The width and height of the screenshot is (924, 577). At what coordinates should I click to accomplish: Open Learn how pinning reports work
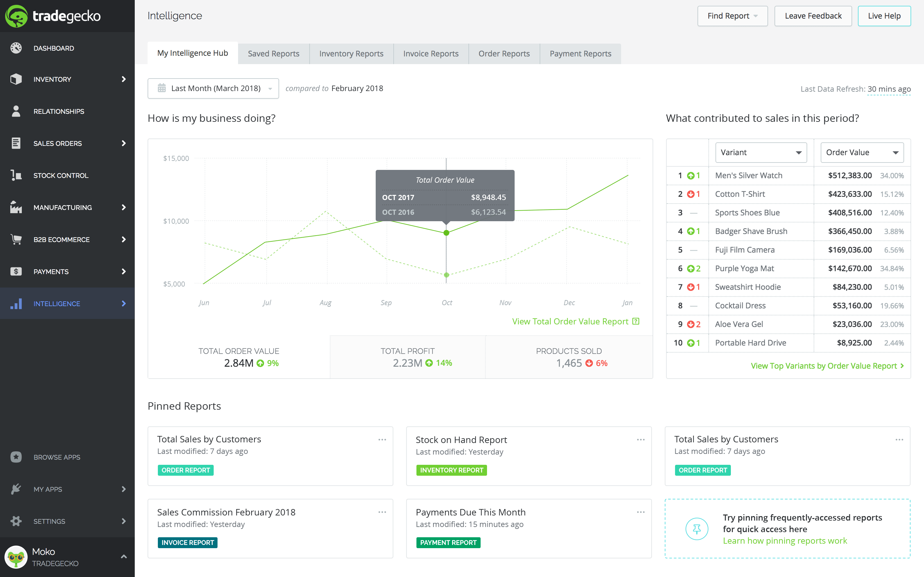coord(785,540)
